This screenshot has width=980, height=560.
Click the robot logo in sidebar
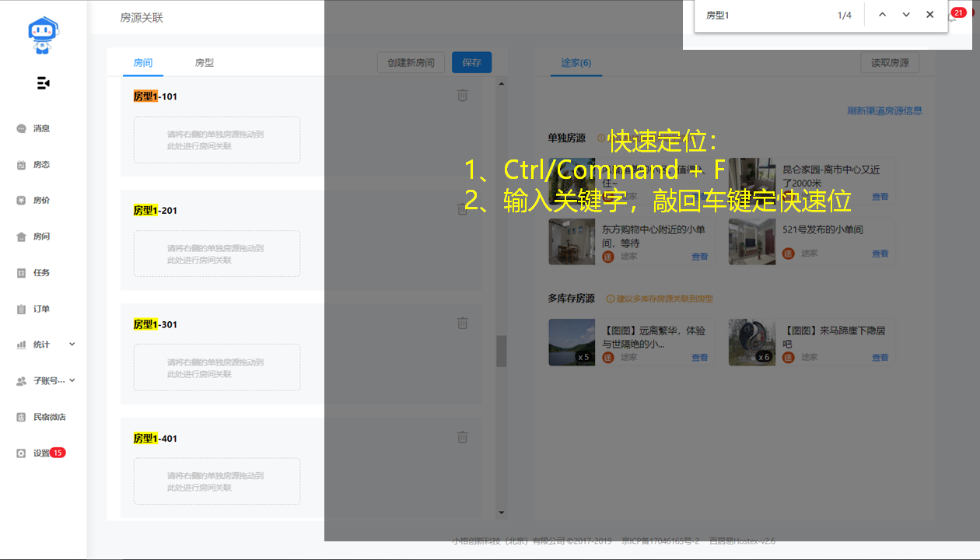(44, 35)
